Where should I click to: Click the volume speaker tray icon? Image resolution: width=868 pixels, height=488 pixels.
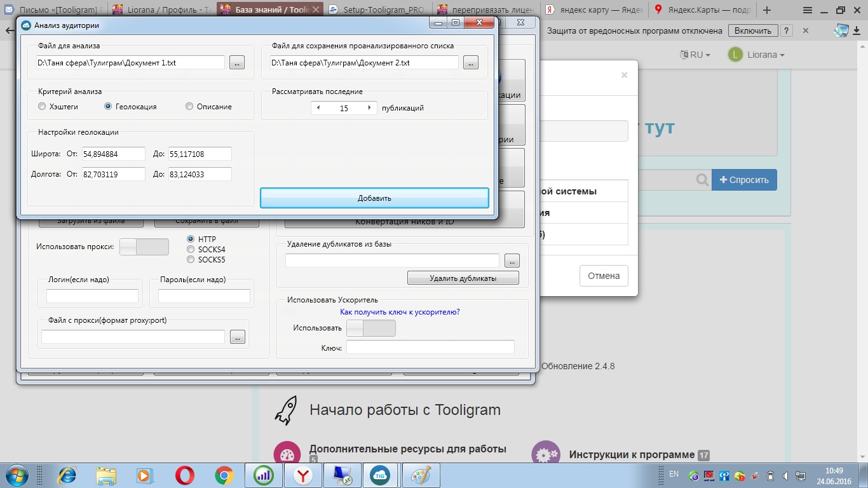tap(786, 475)
